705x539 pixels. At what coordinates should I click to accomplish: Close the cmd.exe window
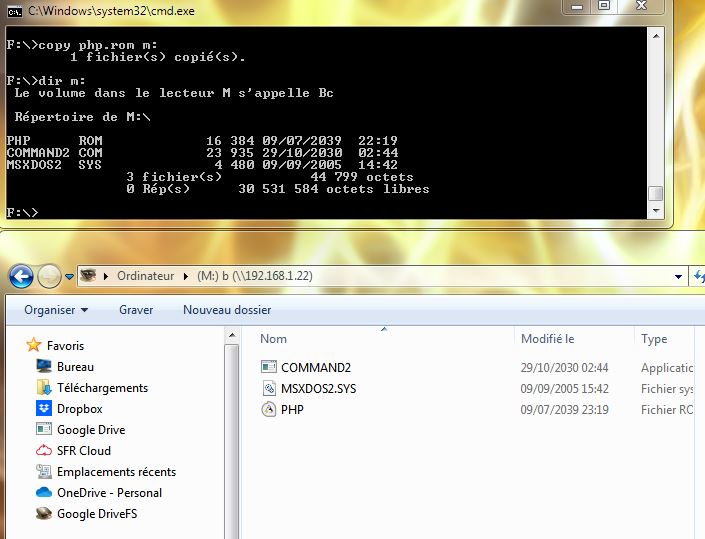click(x=642, y=6)
